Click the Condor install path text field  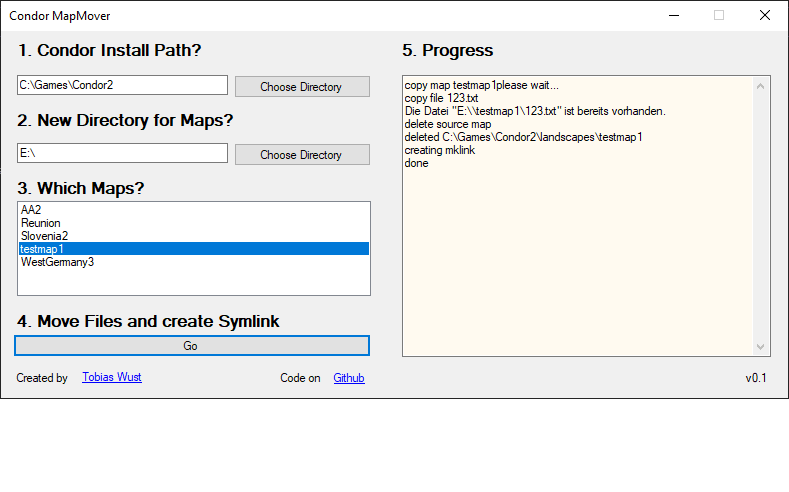122,85
